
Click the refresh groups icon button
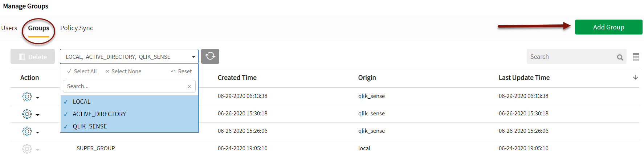pos(210,56)
